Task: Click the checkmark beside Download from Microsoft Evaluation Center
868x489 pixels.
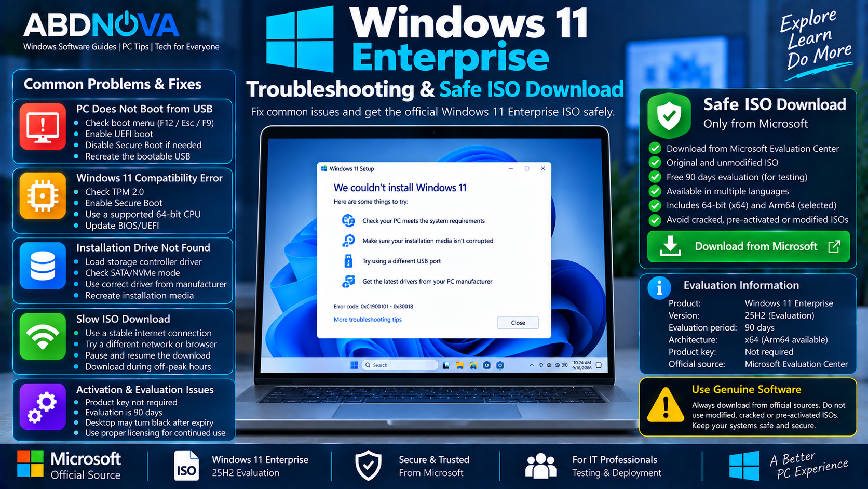Action: [655, 149]
